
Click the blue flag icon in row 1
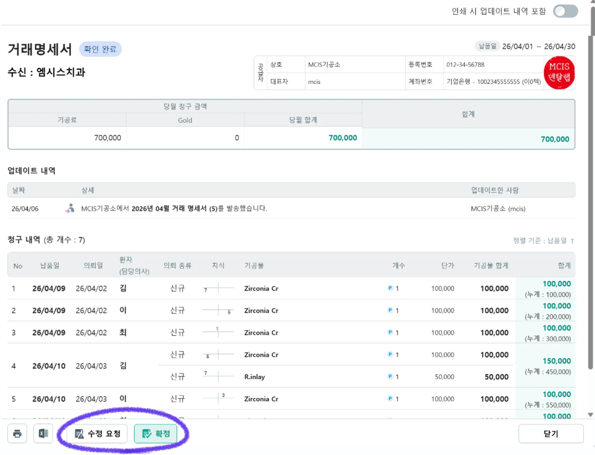point(390,288)
